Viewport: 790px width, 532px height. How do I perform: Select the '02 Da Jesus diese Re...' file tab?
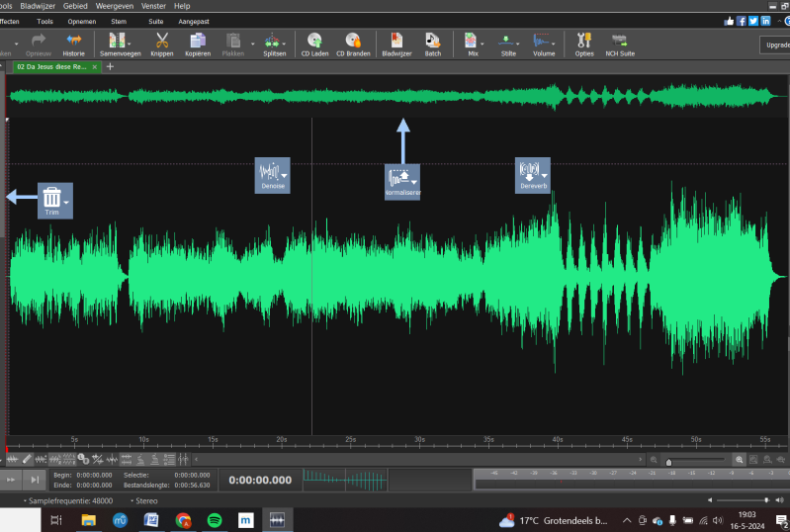tap(51, 66)
